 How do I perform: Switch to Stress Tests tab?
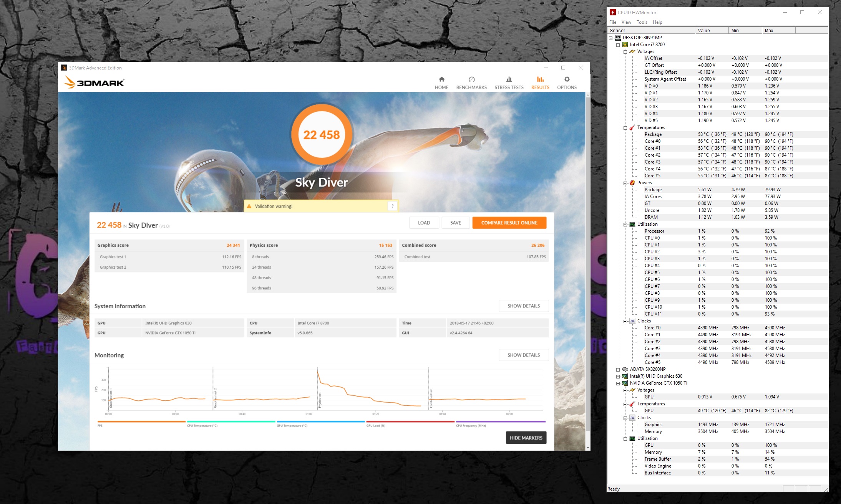(x=509, y=83)
